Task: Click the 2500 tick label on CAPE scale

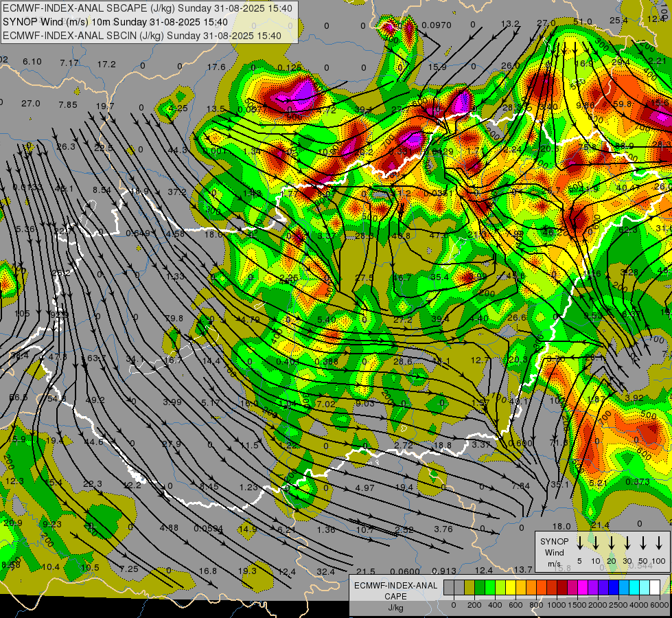Action: pyautogui.click(x=618, y=605)
